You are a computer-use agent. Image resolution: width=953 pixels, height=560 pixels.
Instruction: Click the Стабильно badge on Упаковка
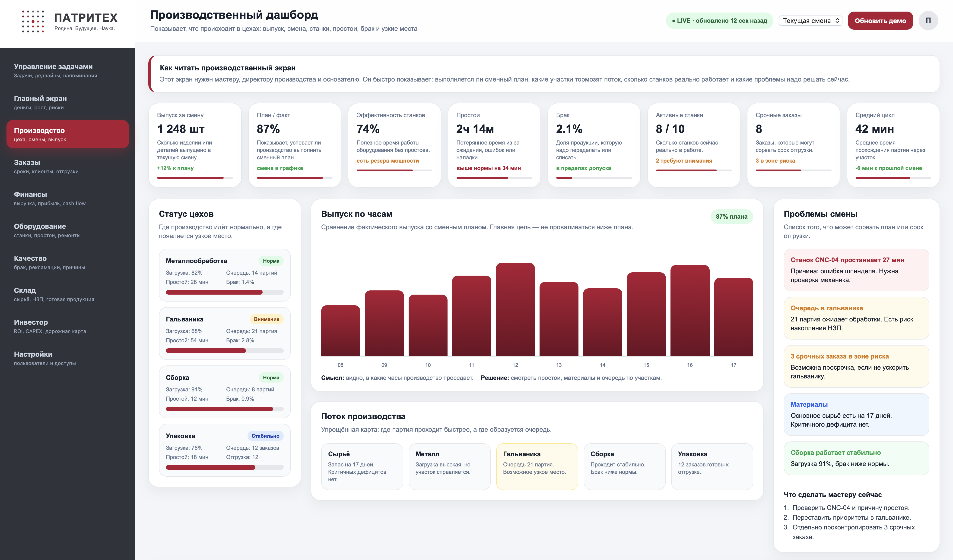265,436
